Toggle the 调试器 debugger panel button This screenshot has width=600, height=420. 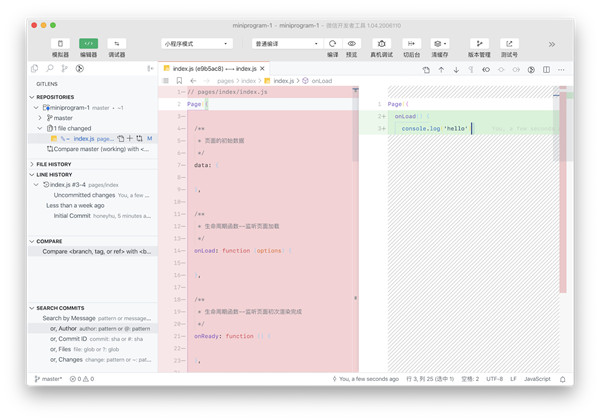tap(117, 44)
